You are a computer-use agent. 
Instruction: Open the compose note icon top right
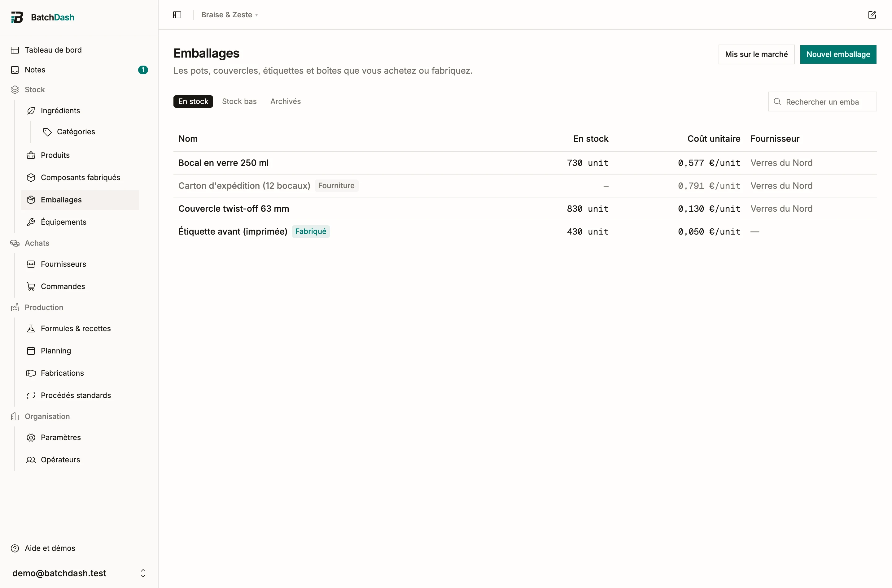pos(872,15)
